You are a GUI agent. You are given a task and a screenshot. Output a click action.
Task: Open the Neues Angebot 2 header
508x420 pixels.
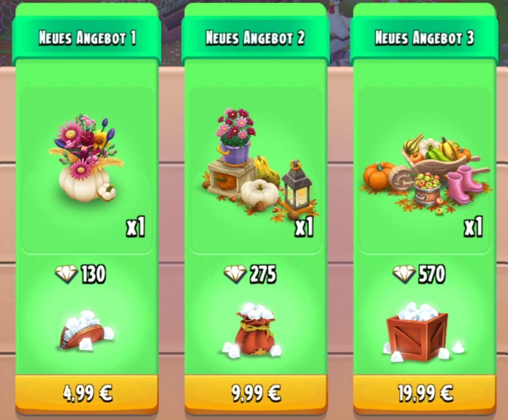pos(256,38)
